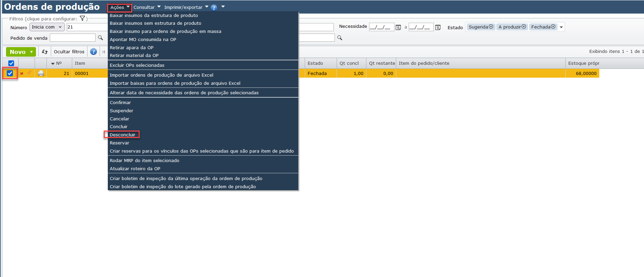Image resolution: width=644 pixels, height=277 pixels.
Task: Click the Qt restante column header
Action: [x=381, y=63]
